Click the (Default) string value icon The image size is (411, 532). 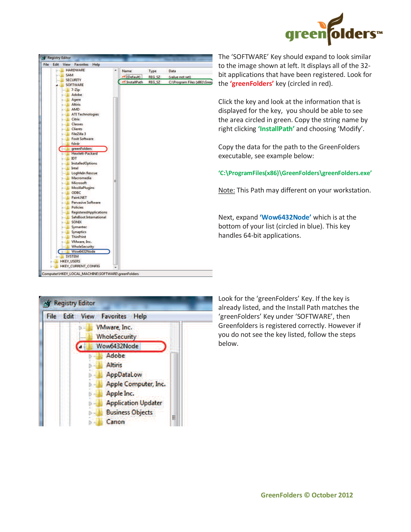click(124, 77)
